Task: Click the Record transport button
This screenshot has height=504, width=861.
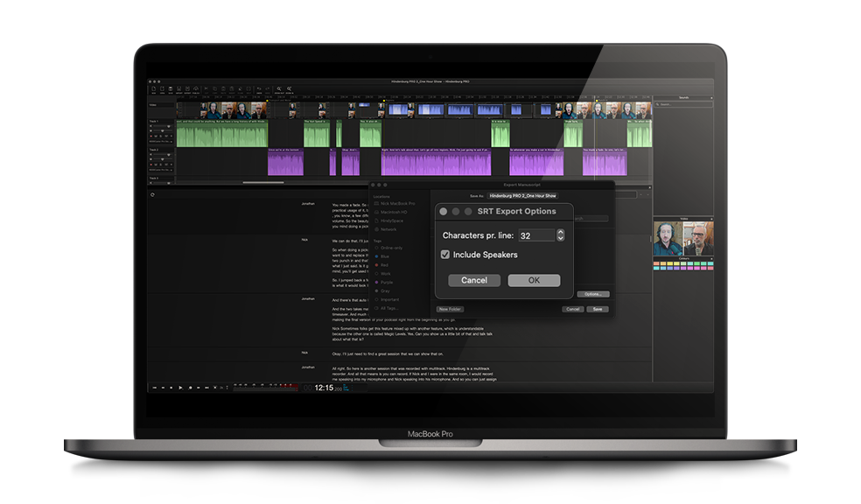Action: click(191, 388)
